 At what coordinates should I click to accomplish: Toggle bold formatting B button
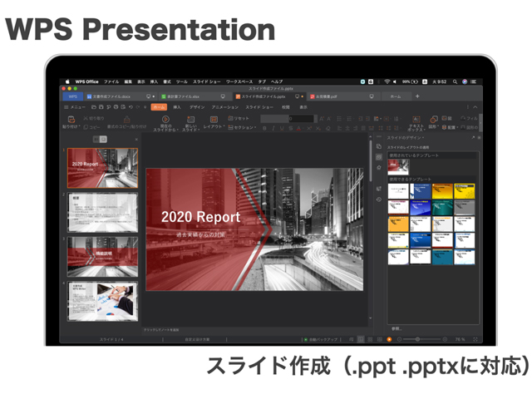[x=264, y=128]
